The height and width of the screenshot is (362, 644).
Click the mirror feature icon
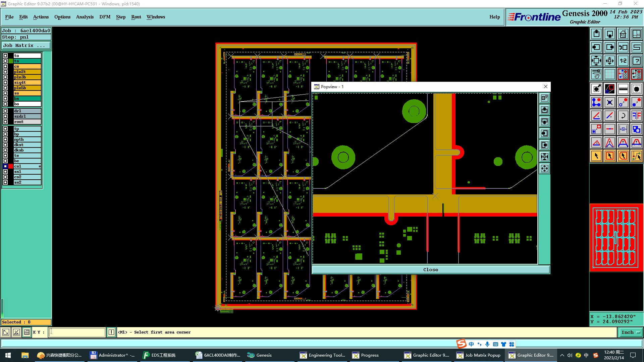point(636,116)
